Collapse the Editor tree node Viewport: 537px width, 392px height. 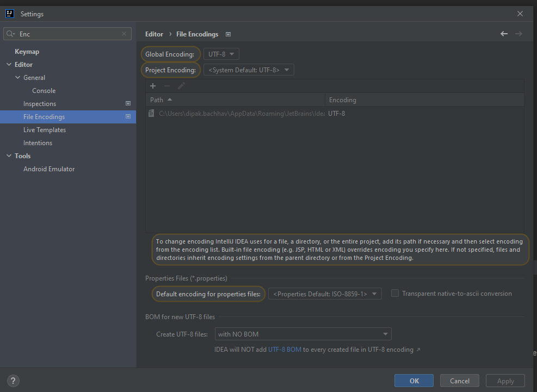(x=9, y=64)
